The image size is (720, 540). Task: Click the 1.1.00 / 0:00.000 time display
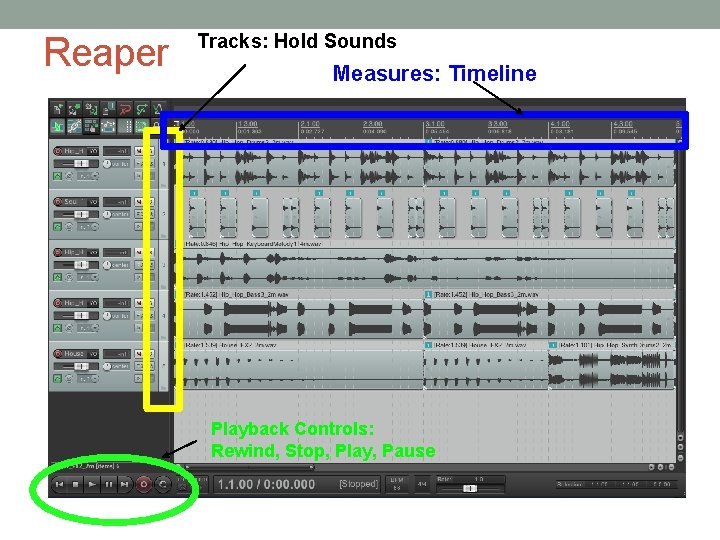pyautogui.click(x=266, y=484)
